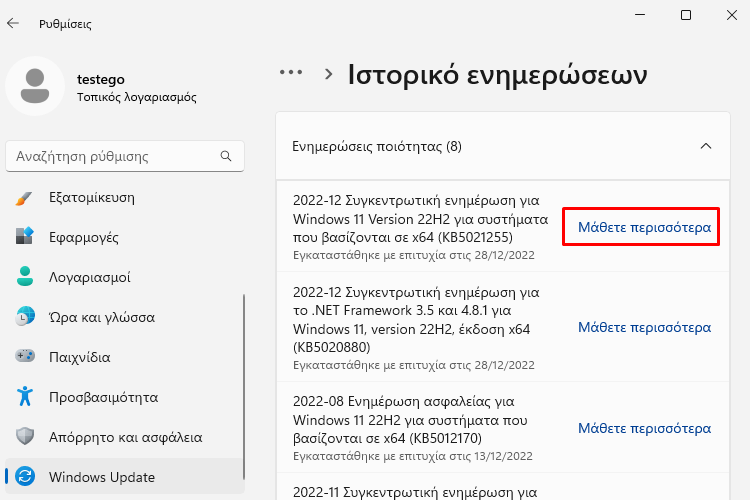Screen dimensions: 750x500
Task: Open Προσβασιμότητα settings page
Action: 124,397
